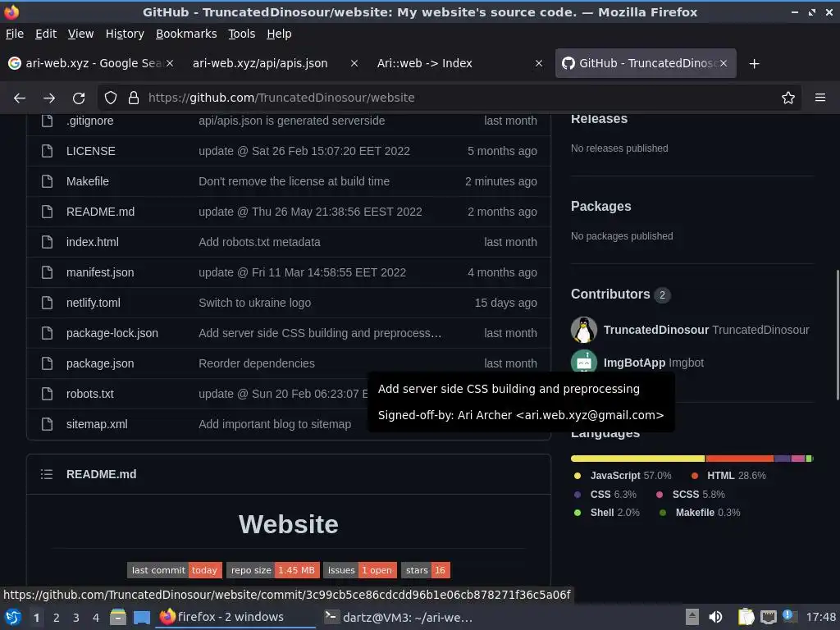Click the file icon next to LICENSE
Image resolution: width=840 pixels, height=630 pixels.
click(47, 151)
